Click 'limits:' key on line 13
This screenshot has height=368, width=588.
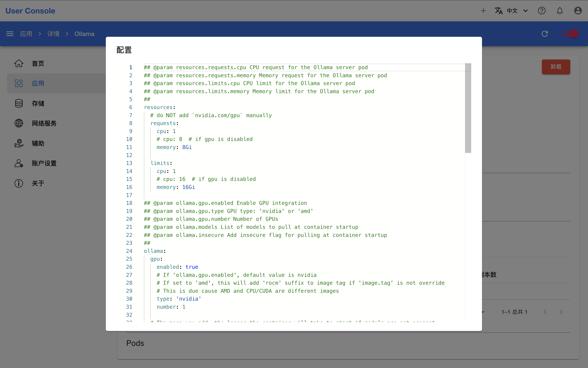click(x=161, y=163)
